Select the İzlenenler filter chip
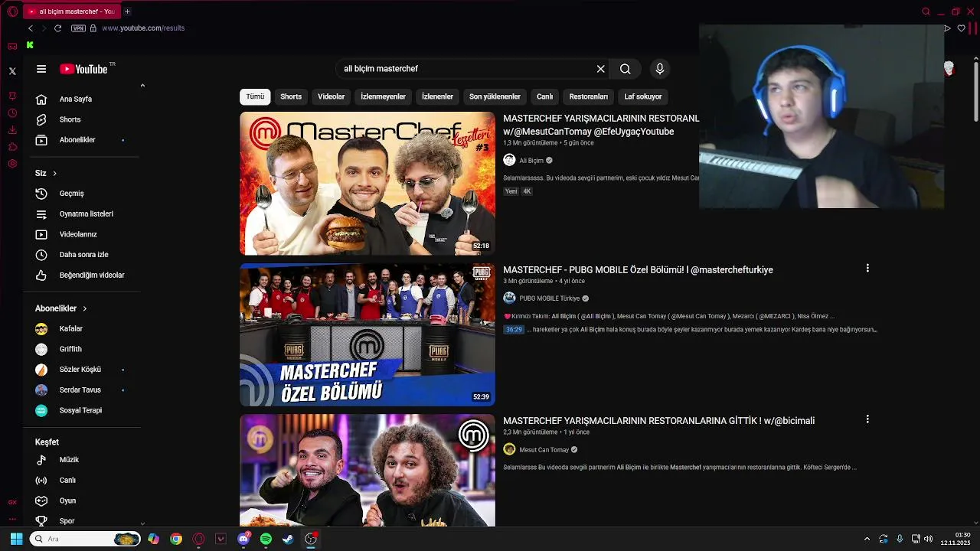This screenshot has height=551, width=980. (437, 96)
